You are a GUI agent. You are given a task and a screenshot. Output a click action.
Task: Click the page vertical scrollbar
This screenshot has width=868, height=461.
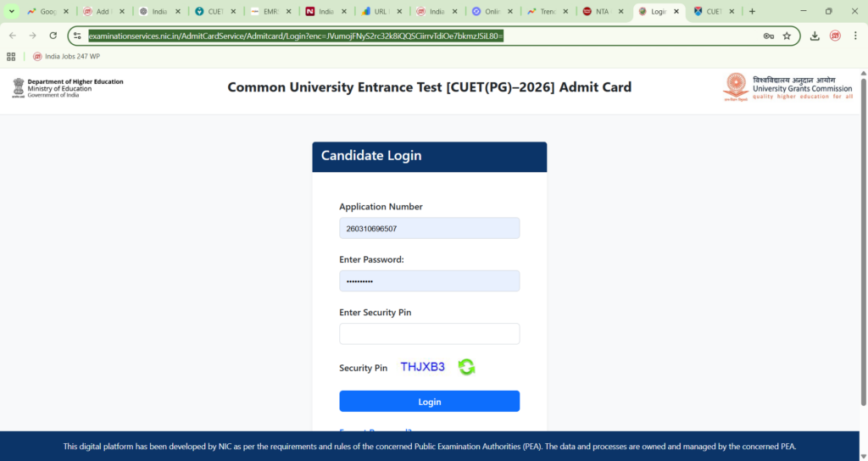[x=863, y=254]
